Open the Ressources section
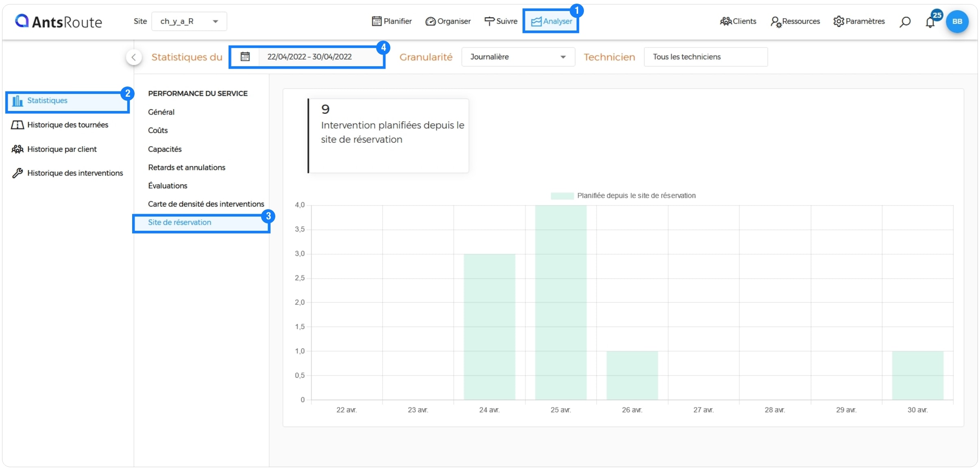 click(x=795, y=21)
